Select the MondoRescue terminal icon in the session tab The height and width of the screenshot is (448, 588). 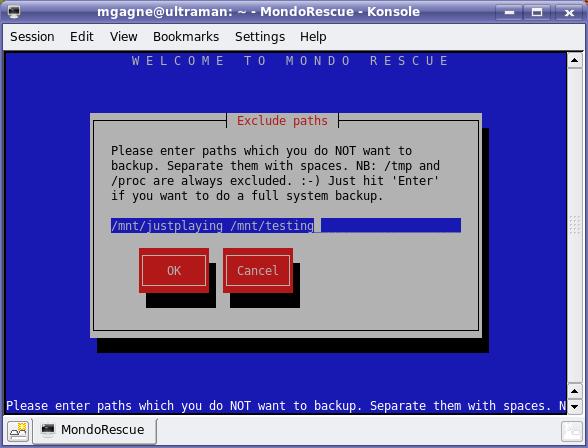(48, 430)
